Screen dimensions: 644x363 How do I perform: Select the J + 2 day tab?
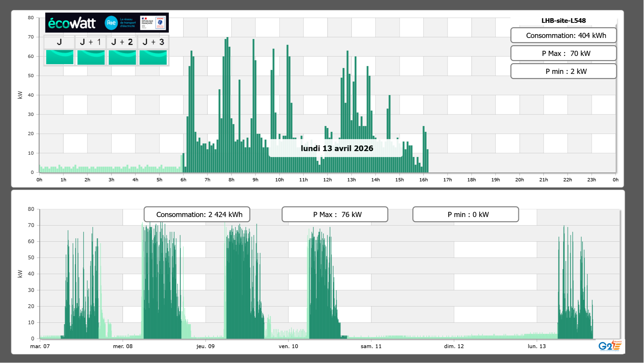pyautogui.click(x=122, y=42)
